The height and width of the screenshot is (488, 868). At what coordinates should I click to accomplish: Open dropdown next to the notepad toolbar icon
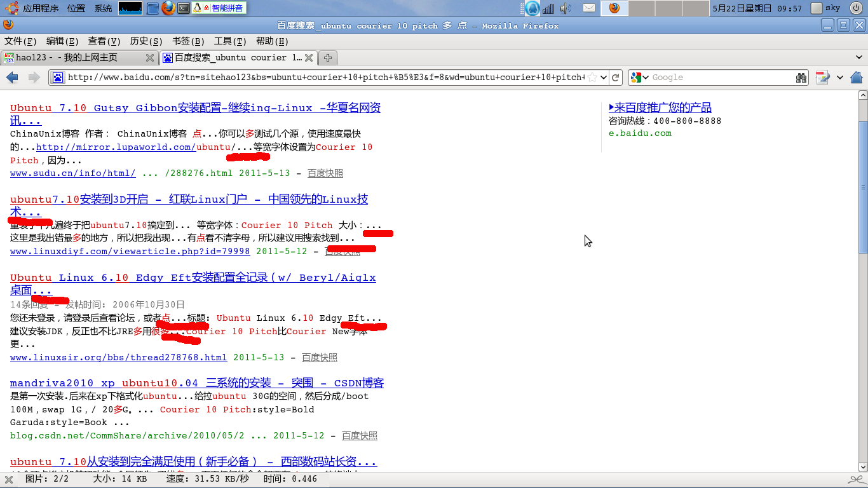tap(839, 78)
